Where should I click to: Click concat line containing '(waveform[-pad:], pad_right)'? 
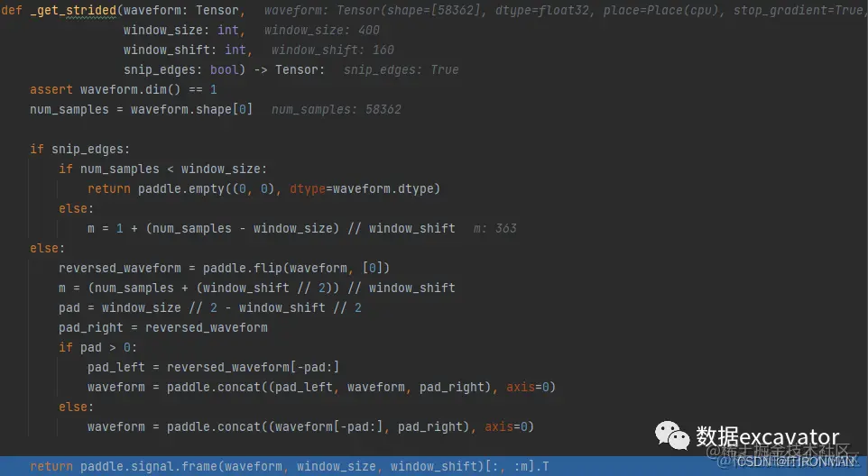tap(310, 427)
